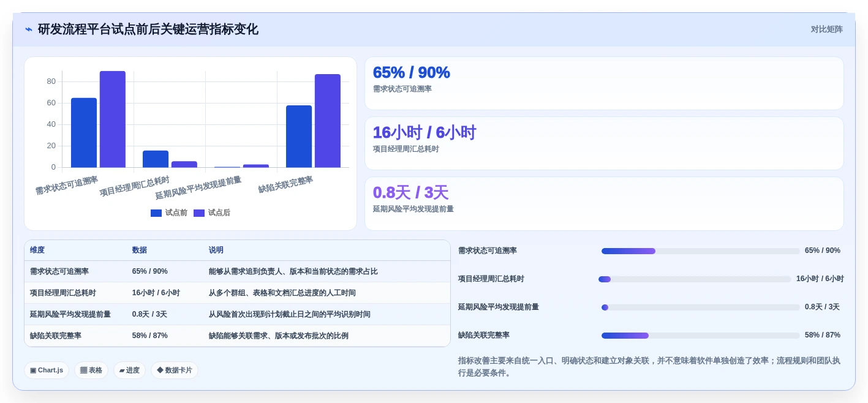Click the 试点后 bar for 缺陷关联完整率

tap(328, 121)
